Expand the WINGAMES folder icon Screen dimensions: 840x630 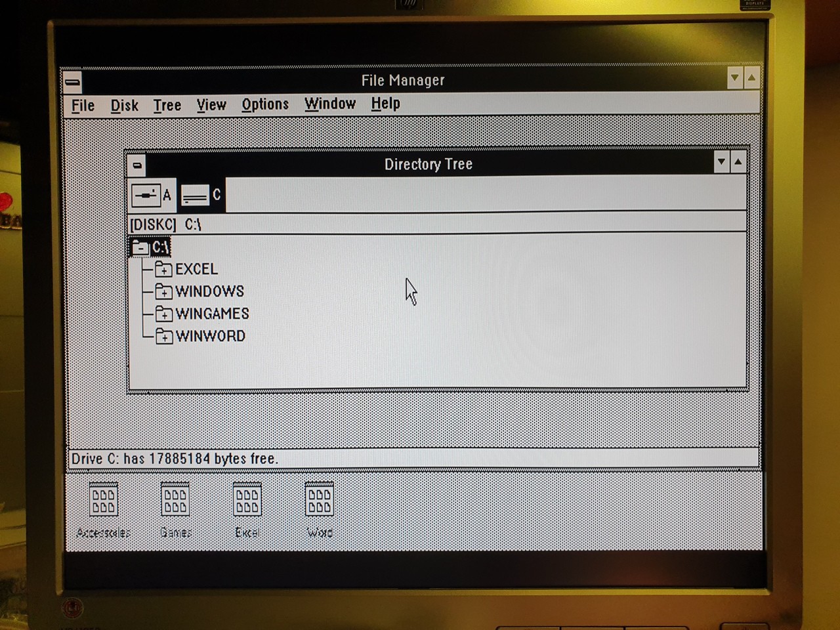click(x=164, y=314)
